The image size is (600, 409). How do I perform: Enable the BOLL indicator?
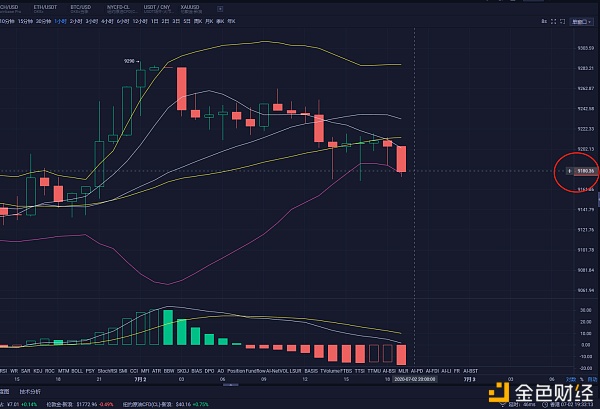point(77,371)
